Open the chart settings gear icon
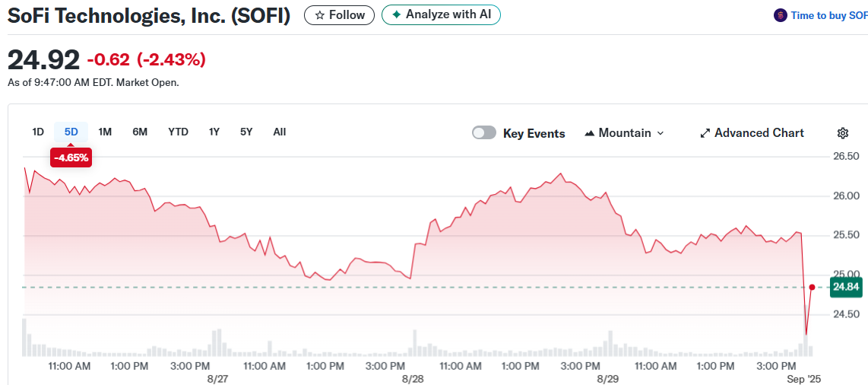 842,133
